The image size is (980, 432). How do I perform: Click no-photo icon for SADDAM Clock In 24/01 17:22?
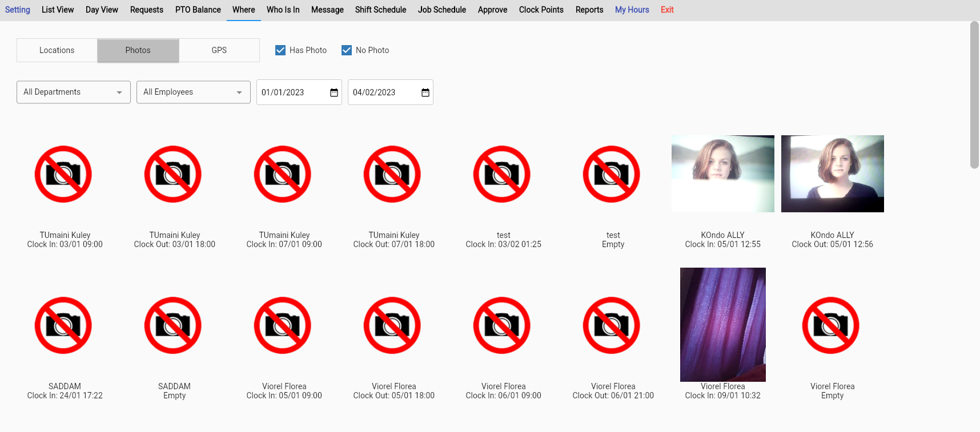(x=63, y=325)
